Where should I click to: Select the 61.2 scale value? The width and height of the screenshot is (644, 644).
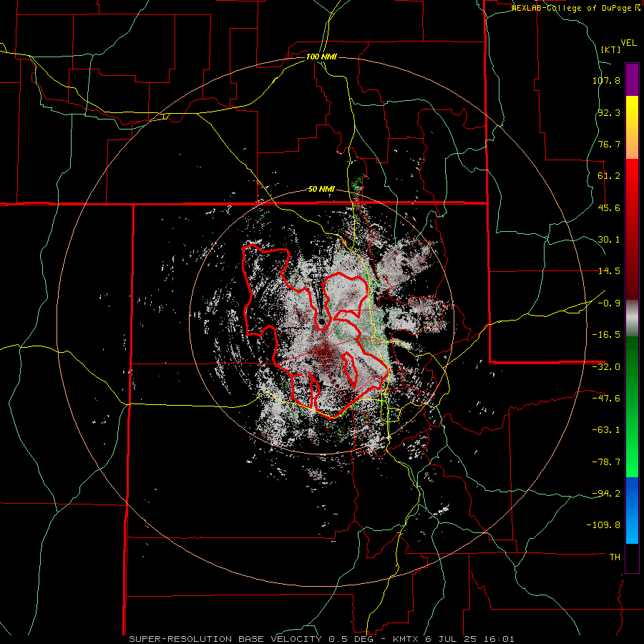click(x=609, y=176)
